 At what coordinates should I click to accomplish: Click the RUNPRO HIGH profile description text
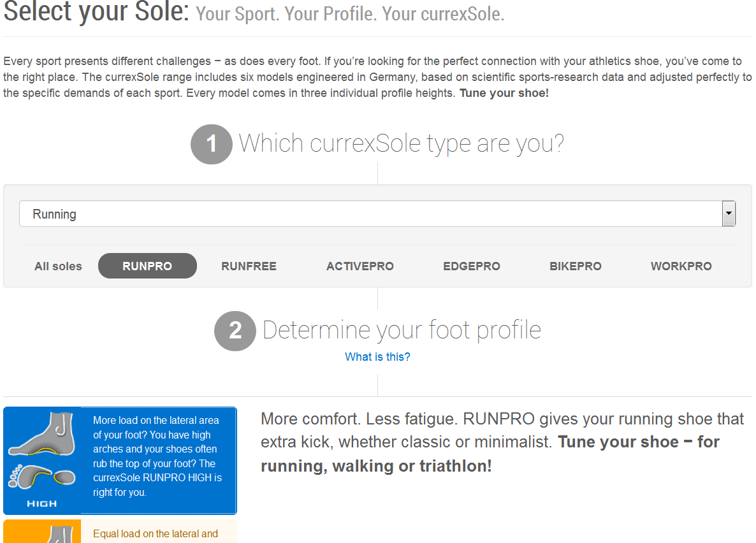[157, 456]
